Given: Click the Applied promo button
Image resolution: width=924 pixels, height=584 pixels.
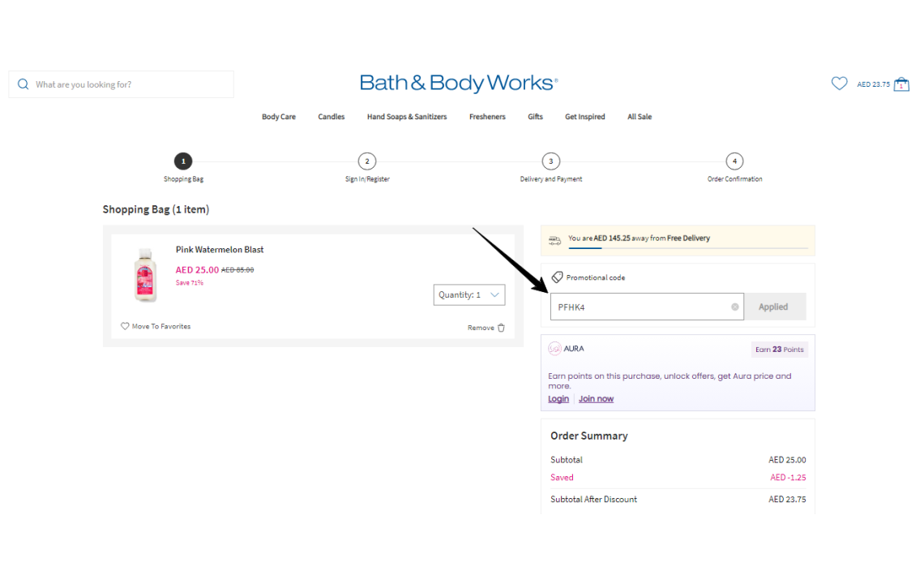Looking at the screenshot, I should [x=774, y=307].
